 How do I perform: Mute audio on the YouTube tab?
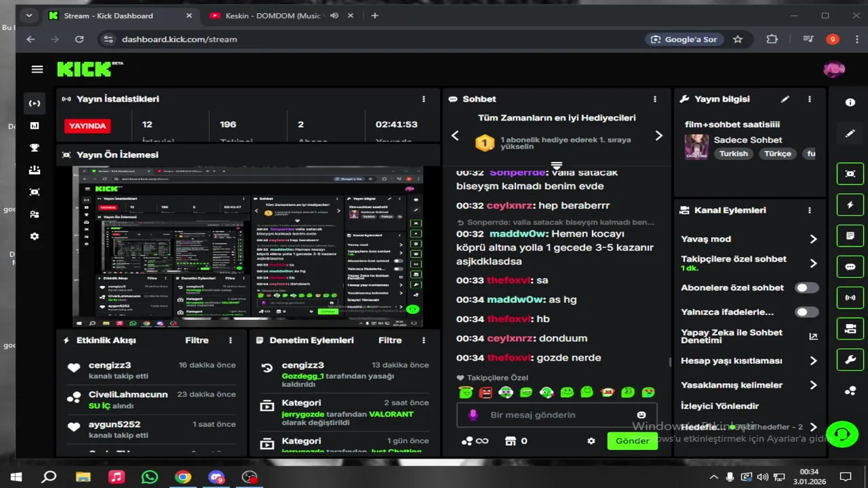pos(334,16)
